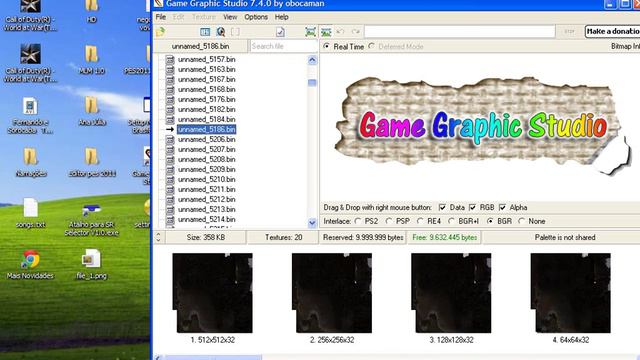Click the unnamed_5186.bin header button
Screen dimensions: 640x360
(200, 46)
